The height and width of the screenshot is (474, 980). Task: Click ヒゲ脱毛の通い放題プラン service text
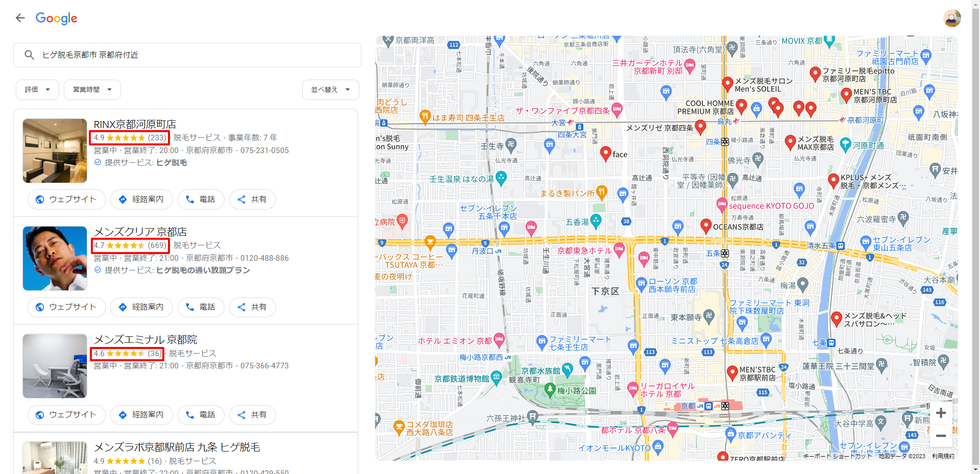point(203,270)
